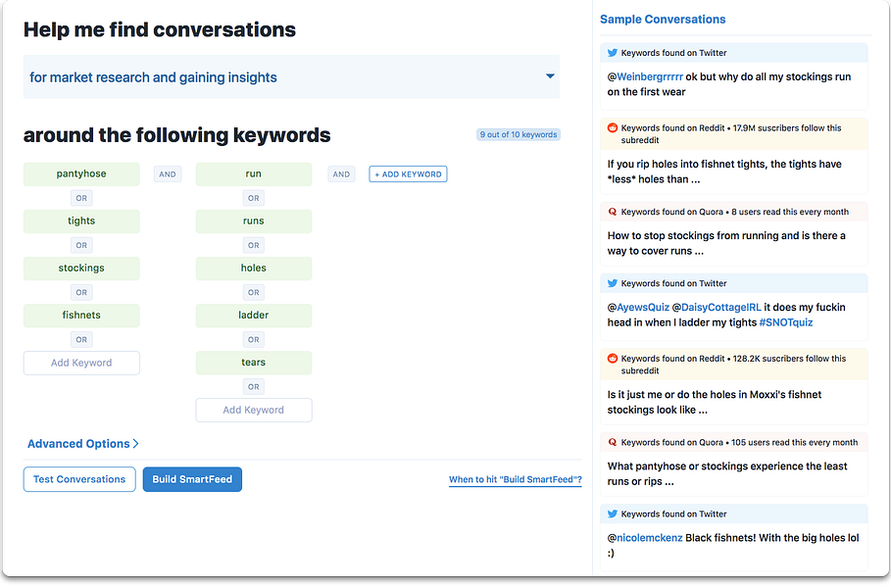Viewport: 891px width, 588px height.
Task: Click the Sample Conversations heading
Action: (x=663, y=20)
